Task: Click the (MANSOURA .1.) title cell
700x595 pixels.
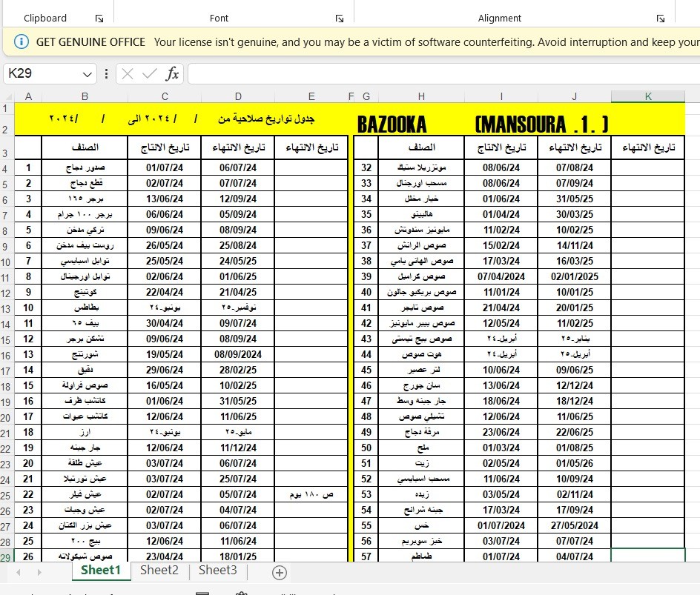Action: 541,124
